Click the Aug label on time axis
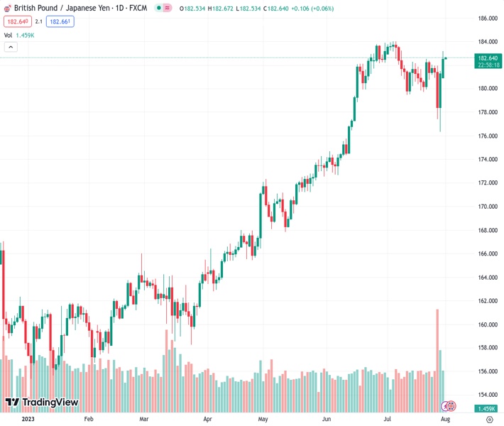Screen dimensions: 504x426 tap(445, 420)
